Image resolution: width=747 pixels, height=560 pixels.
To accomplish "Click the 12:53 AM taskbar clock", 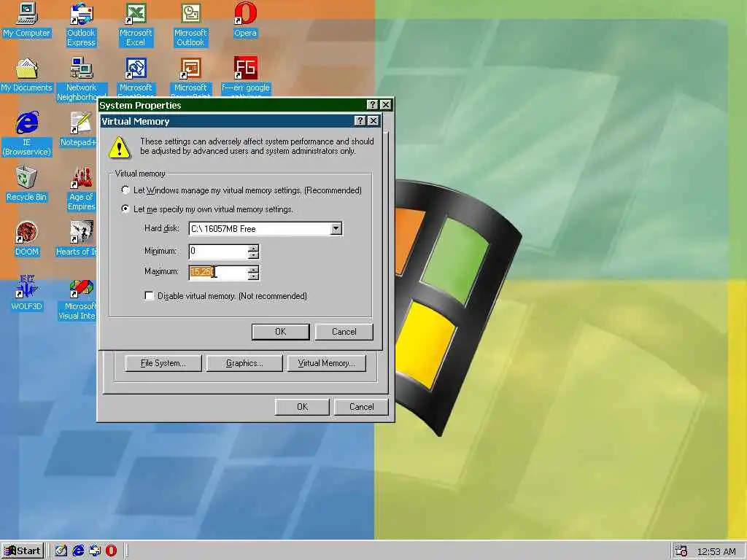I will pos(716,551).
